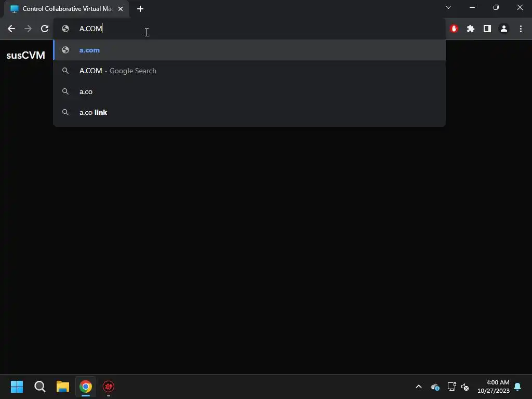
Task: Open taskbar Search magnifier
Action: pos(39,387)
